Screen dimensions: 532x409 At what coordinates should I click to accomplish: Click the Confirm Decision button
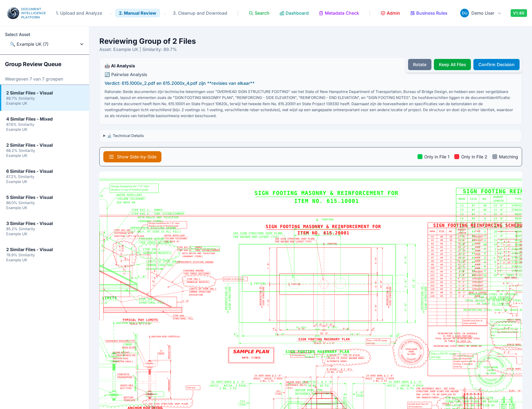coord(496,65)
